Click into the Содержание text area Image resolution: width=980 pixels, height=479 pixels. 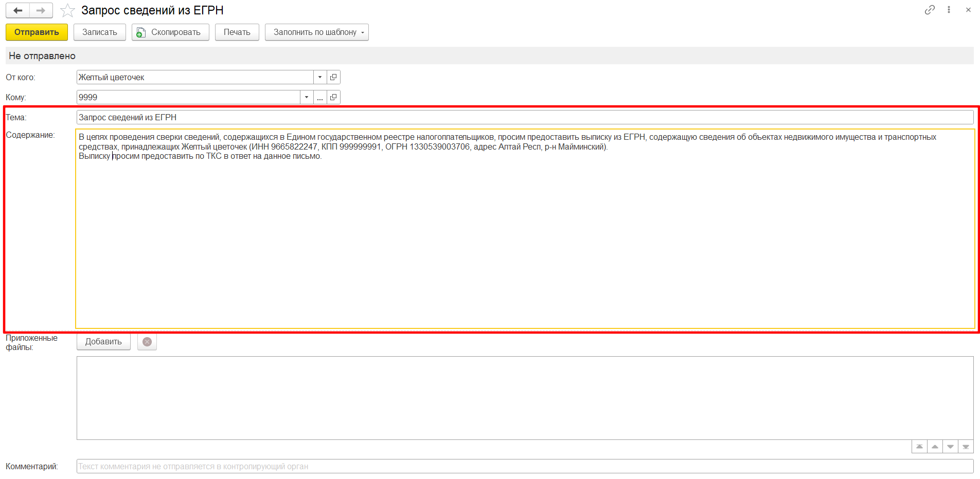point(525,229)
